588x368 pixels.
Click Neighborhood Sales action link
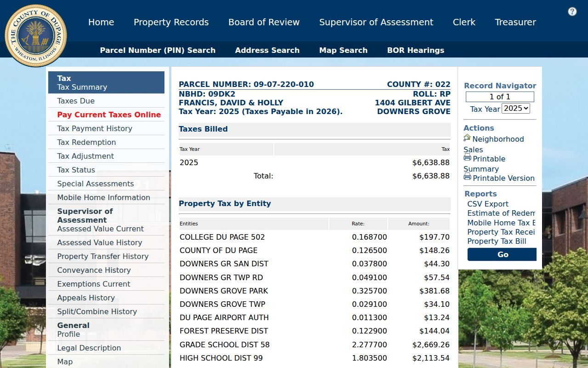point(494,144)
